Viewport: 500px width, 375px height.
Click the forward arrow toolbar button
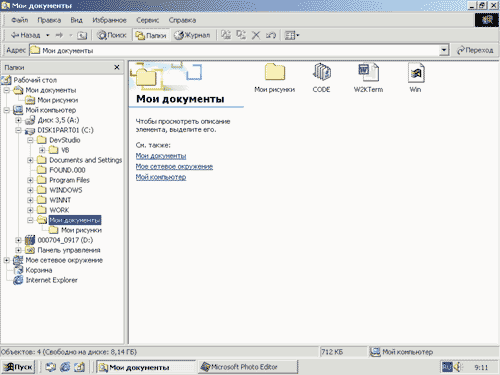[59, 35]
